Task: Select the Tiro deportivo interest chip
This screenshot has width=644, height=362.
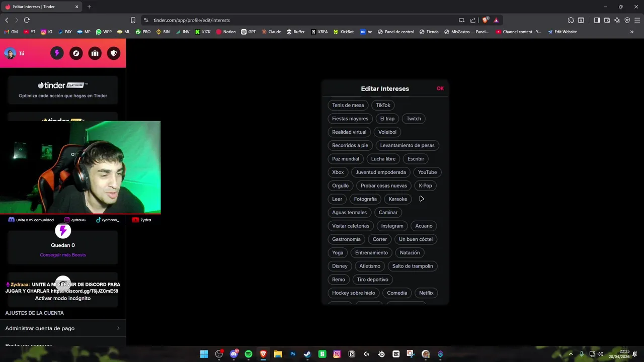Action: click(373, 280)
